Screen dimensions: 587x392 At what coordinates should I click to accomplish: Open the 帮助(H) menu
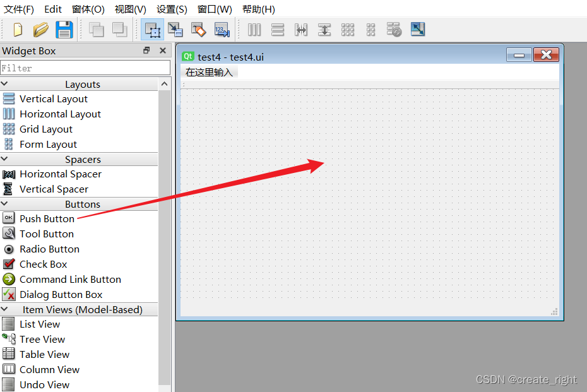click(x=258, y=9)
